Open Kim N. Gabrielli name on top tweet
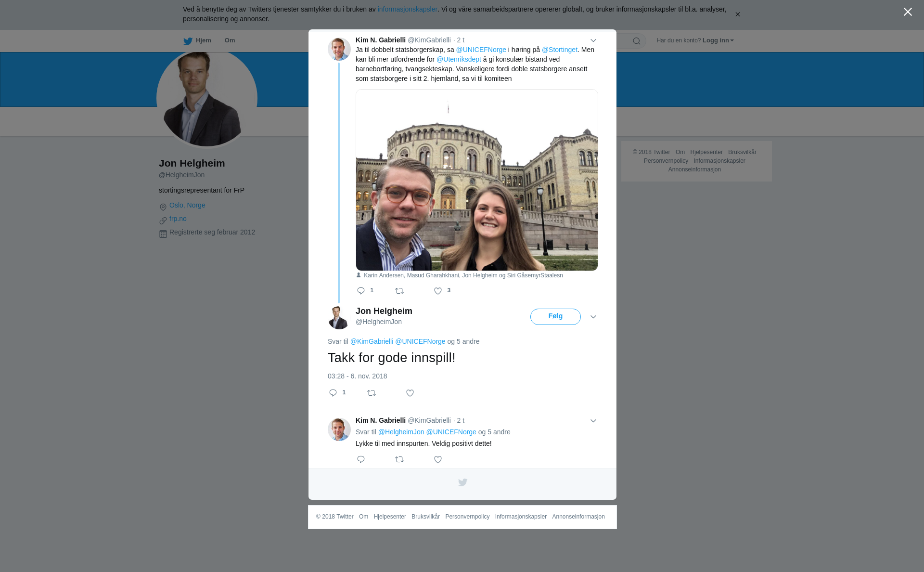924x572 pixels. click(381, 40)
